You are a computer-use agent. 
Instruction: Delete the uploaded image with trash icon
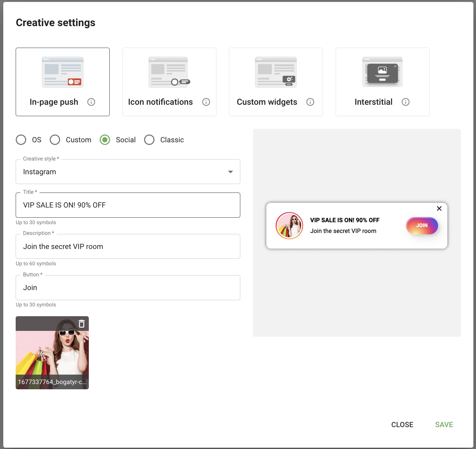[x=82, y=324]
